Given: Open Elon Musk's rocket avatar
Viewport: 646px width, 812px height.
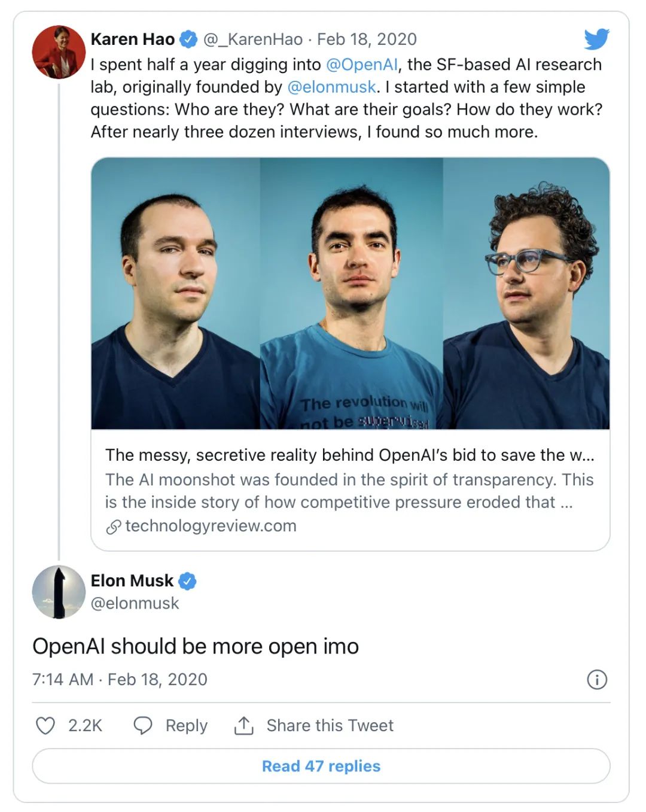Looking at the screenshot, I should (x=59, y=592).
